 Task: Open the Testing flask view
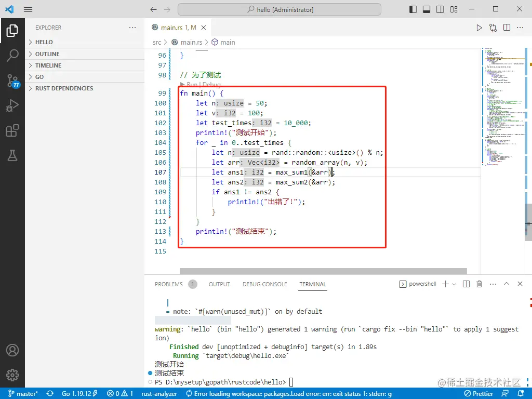pos(12,155)
